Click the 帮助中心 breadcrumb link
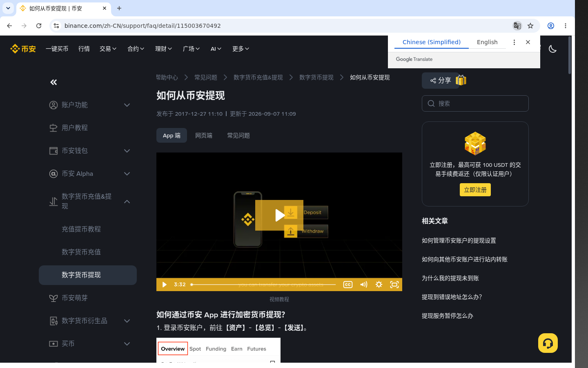 [x=167, y=77]
